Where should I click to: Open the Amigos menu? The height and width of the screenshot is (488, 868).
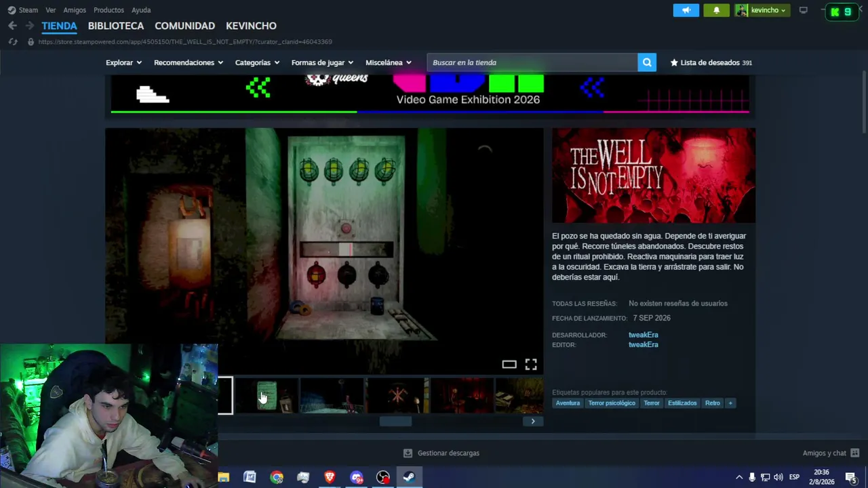tap(75, 10)
